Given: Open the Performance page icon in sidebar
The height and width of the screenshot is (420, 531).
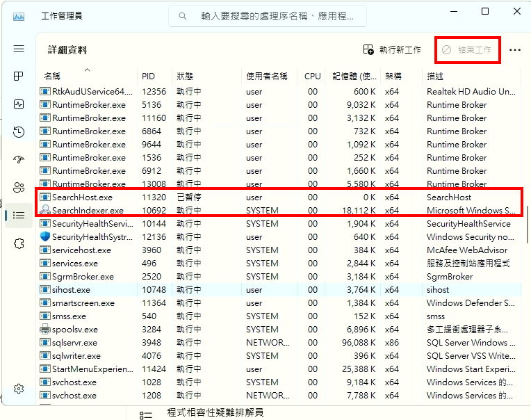Looking at the screenshot, I should [19, 104].
